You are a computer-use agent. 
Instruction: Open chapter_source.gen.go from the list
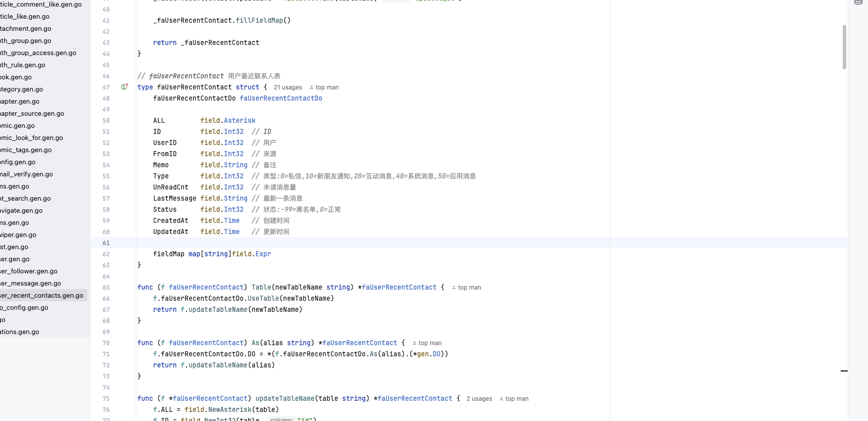(x=32, y=114)
